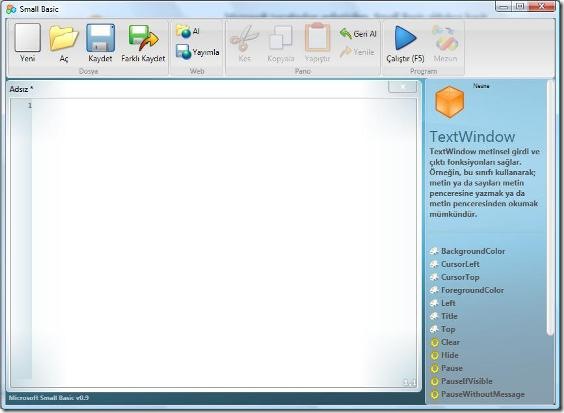This screenshot has height=413, width=564.
Task: Click the Yapıştır (Paste) clipboard icon
Action: [x=317, y=37]
